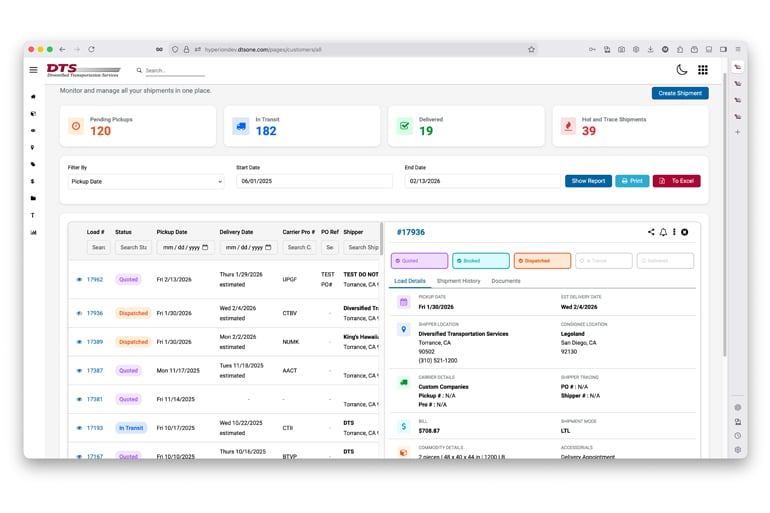Click the Carrier Pro # search box
The width and height of the screenshot is (770, 513).
(299, 247)
